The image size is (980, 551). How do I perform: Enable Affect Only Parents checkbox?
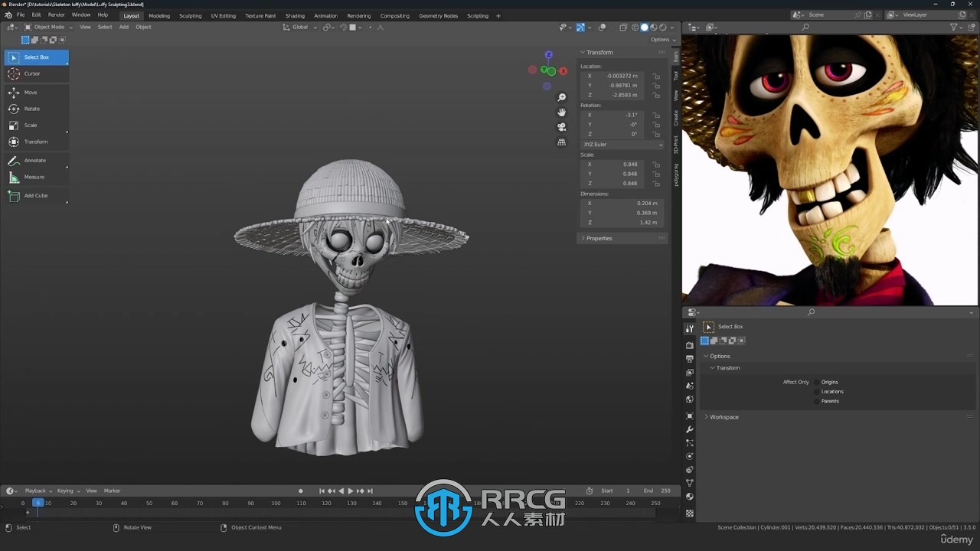(x=816, y=401)
